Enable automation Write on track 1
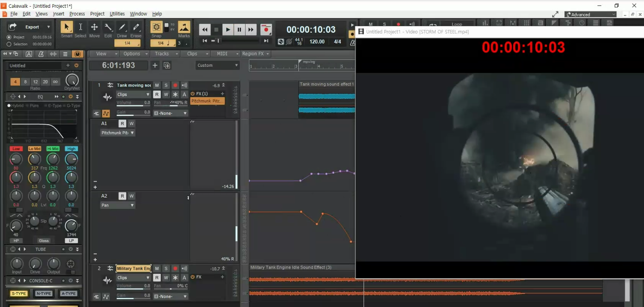The image size is (644, 307). tap(166, 94)
